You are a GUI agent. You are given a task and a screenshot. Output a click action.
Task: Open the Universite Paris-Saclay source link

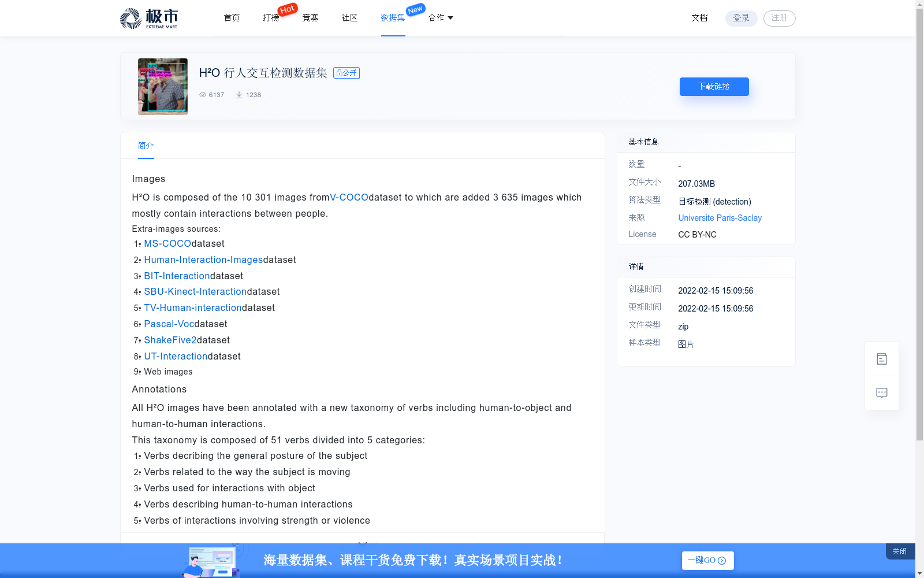tap(720, 218)
